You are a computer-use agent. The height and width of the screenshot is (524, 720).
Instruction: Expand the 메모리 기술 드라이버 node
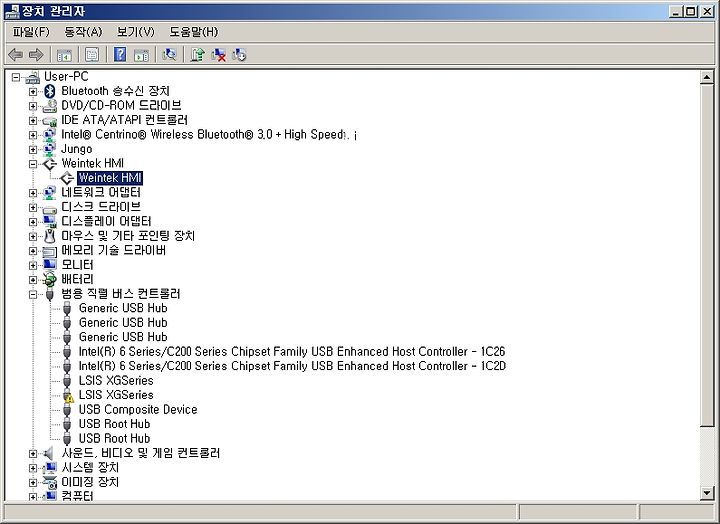coord(33,251)
